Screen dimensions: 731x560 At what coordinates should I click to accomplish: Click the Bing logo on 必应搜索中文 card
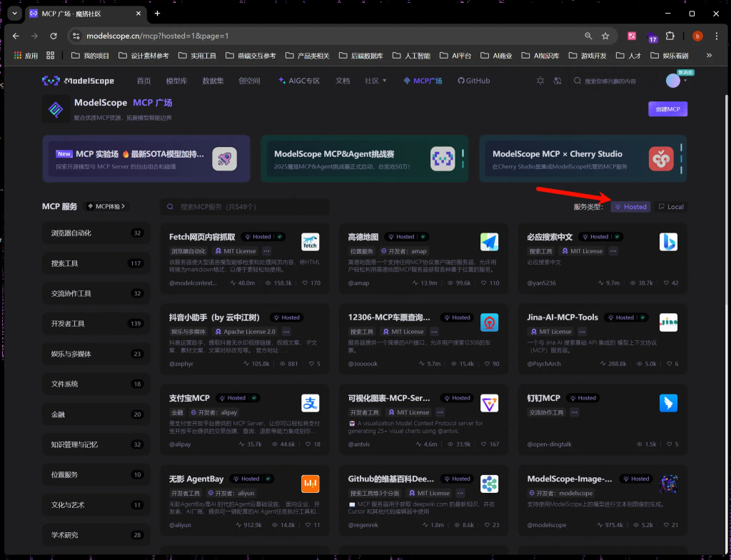pos(668,242)
